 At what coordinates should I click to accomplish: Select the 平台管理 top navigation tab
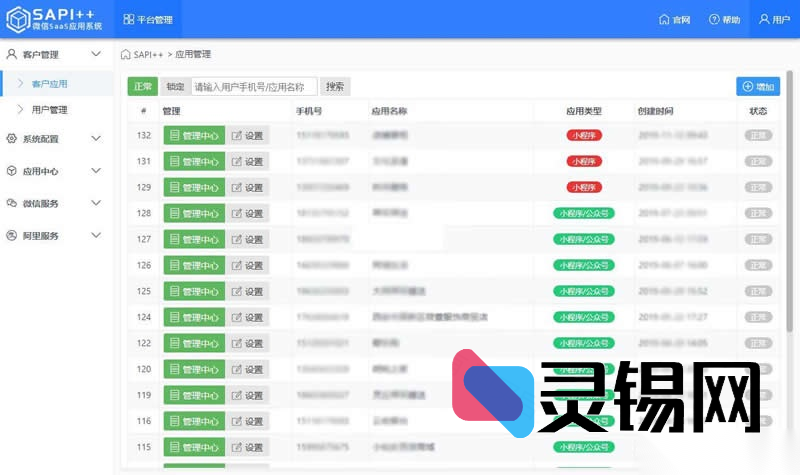coord(148,20)
